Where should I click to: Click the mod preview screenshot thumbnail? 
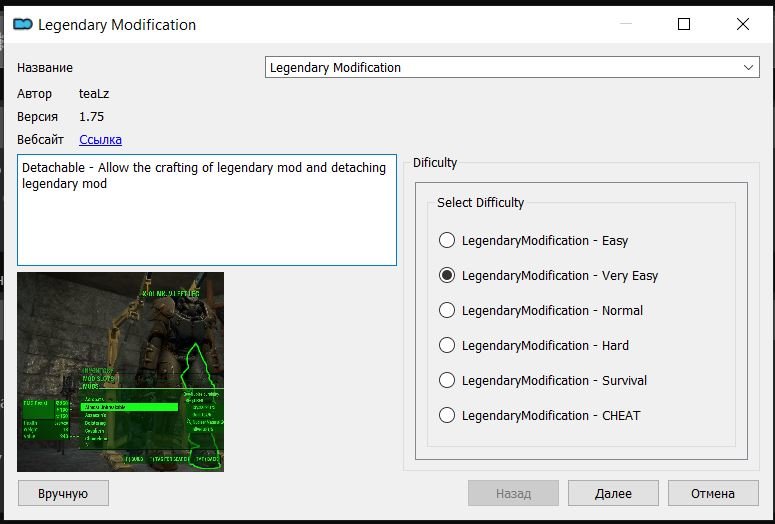121,371
